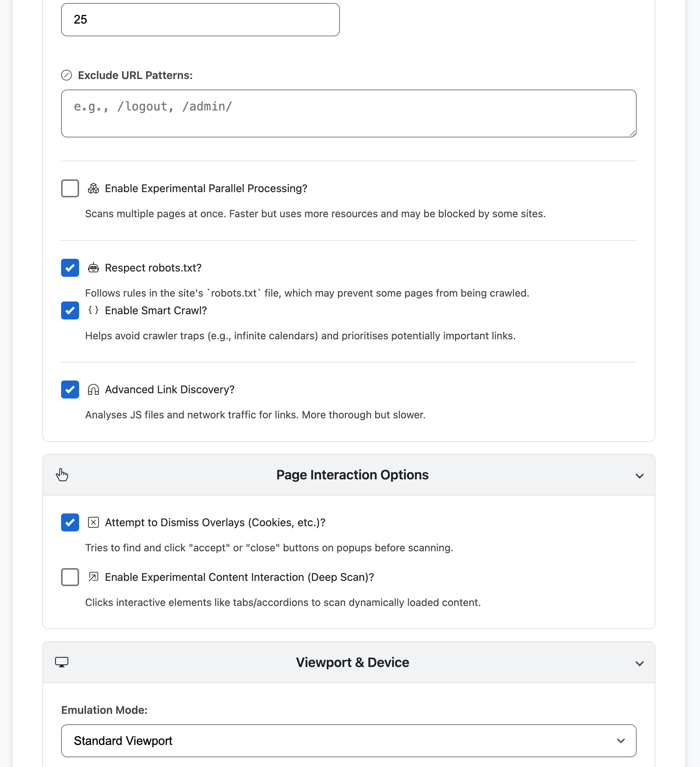This screenshot has width=700, height=767.
Task: Click the arrow icon beside Deep Scan option
Action: pyautogui.click(x=93, y=577)
